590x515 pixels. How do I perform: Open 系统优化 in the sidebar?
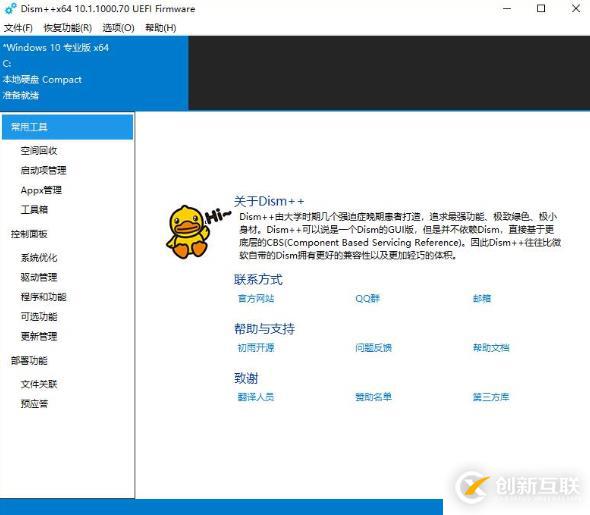(x=39, y=258)
